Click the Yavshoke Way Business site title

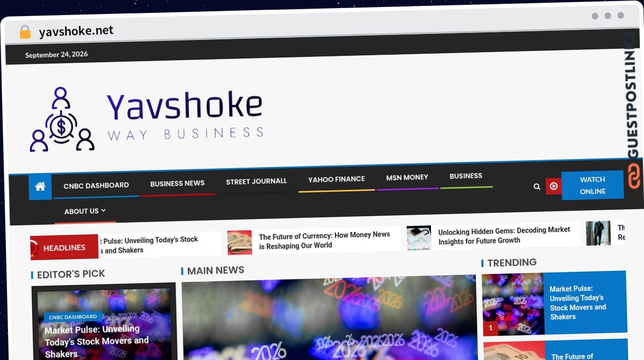click(x=185, y=116)
